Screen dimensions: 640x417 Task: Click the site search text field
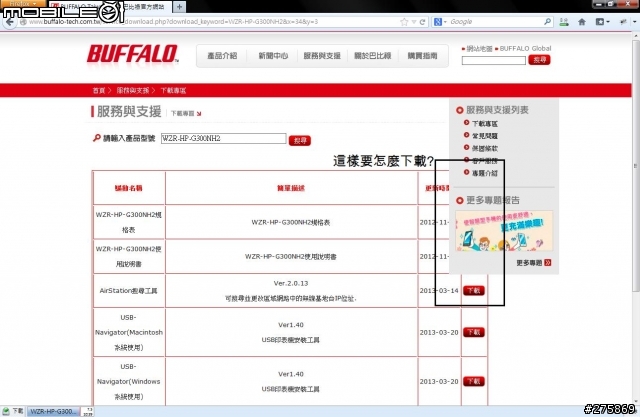pos(493,60)
